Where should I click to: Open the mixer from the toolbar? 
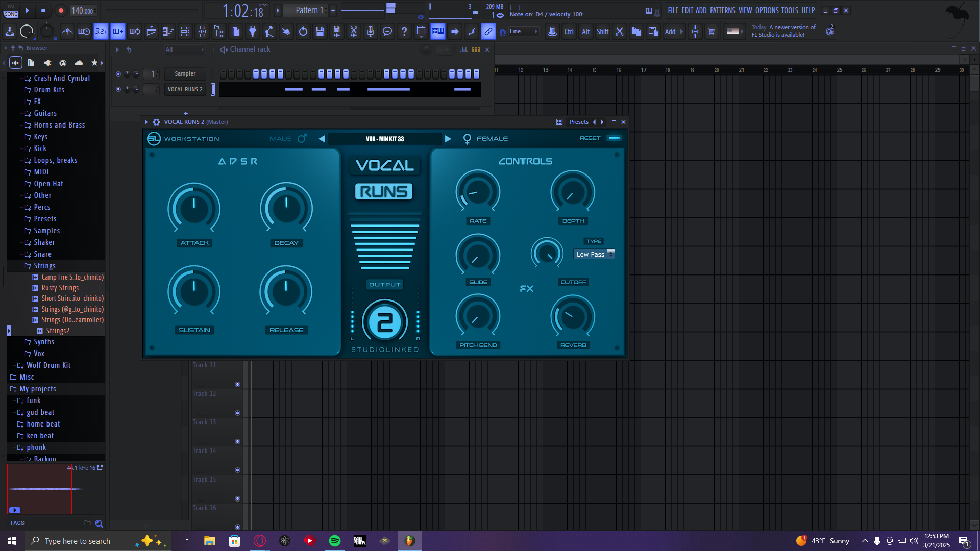pos(202,32)
